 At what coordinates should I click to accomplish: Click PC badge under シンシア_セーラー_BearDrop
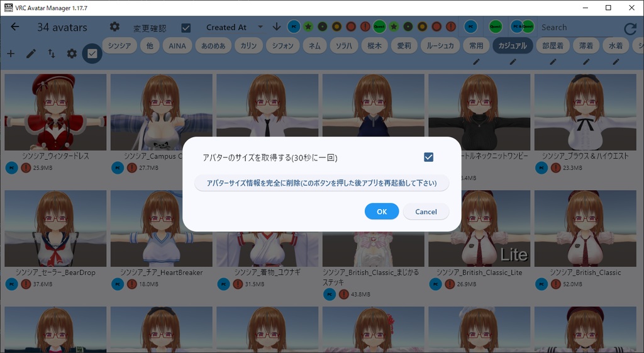click(11, 284)
